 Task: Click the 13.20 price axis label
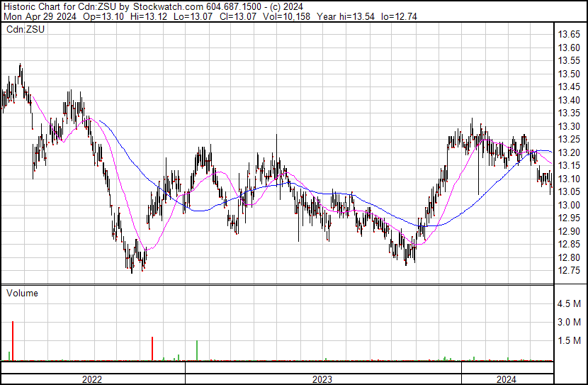point(570,152)
